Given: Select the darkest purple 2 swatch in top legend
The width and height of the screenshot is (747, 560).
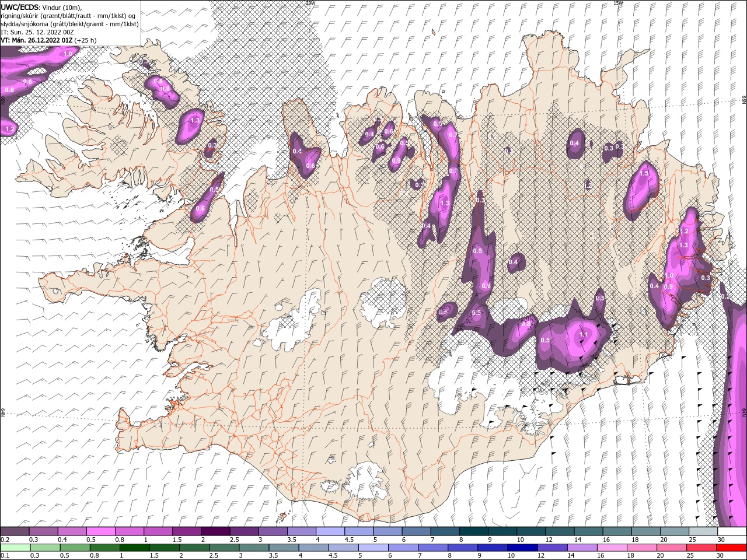Looking at the screenshot, I should [215, 531].
